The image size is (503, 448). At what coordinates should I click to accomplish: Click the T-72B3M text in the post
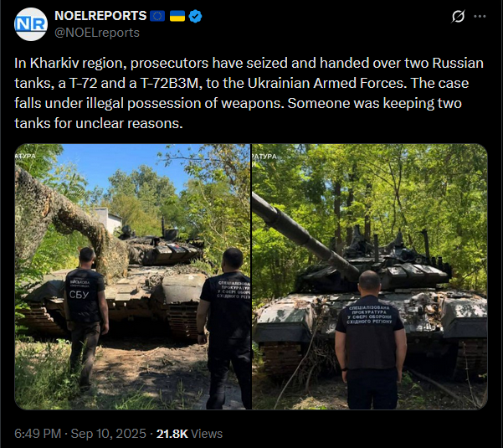tap(171, 84)
